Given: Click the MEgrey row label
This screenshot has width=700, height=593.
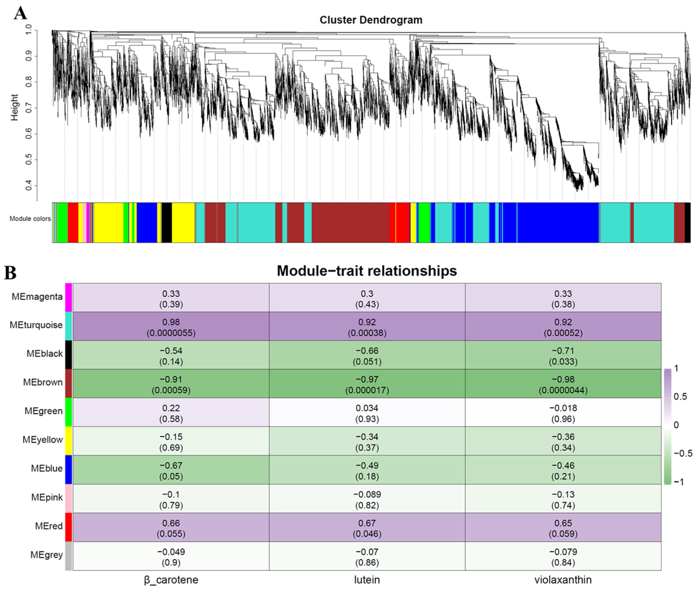Looking at the screenshot, I should coord(46,555).
